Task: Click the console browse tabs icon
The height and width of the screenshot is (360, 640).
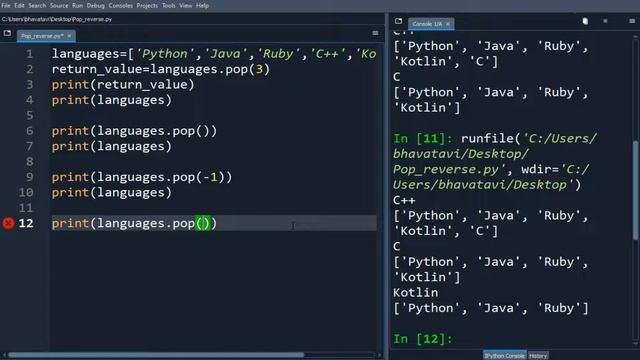Action: 398,21
